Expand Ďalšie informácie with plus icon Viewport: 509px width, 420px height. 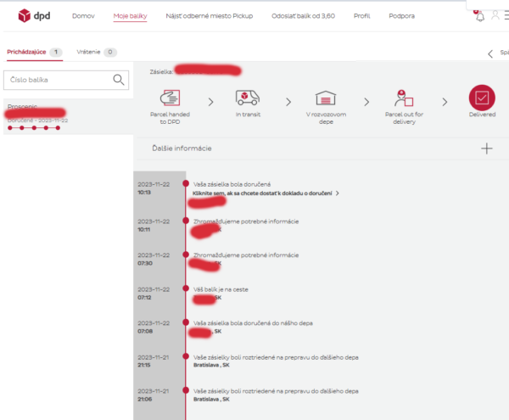[x=486, y=148]
